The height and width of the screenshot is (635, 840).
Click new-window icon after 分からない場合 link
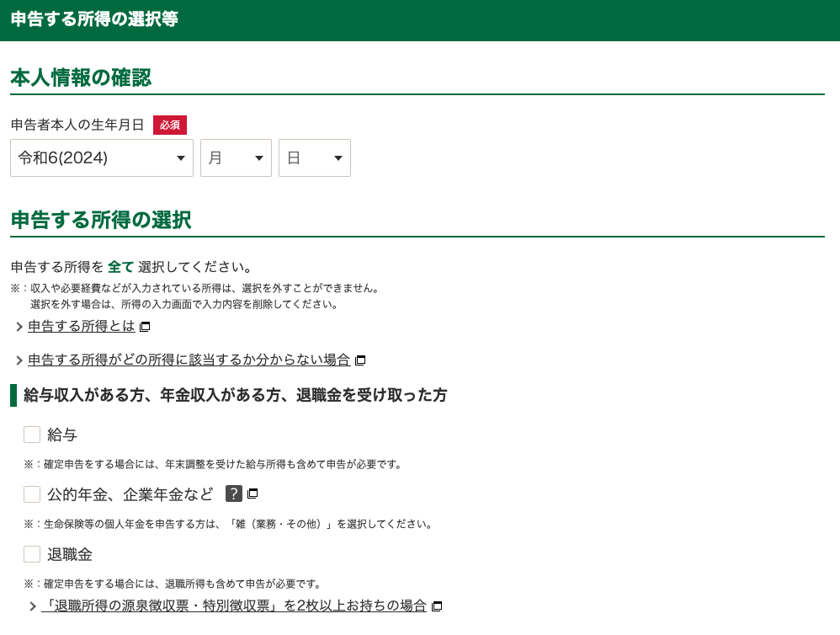pos(360,360)
